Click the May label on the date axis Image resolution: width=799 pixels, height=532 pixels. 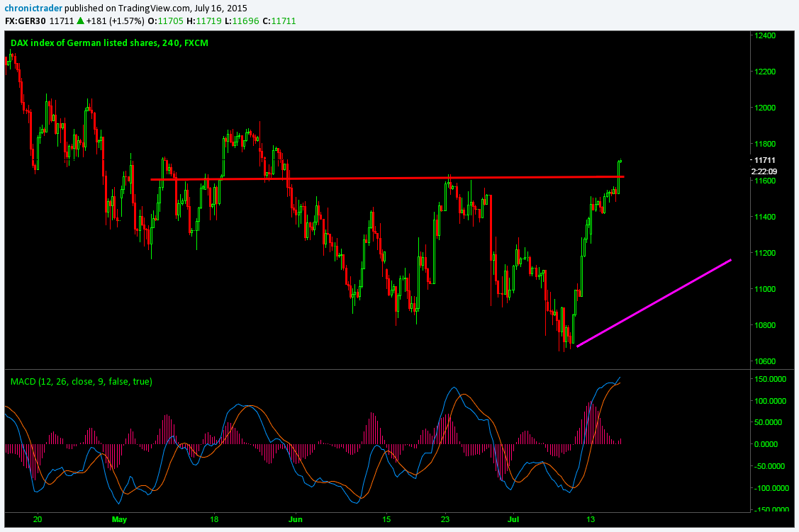click(x=118, y=519)
